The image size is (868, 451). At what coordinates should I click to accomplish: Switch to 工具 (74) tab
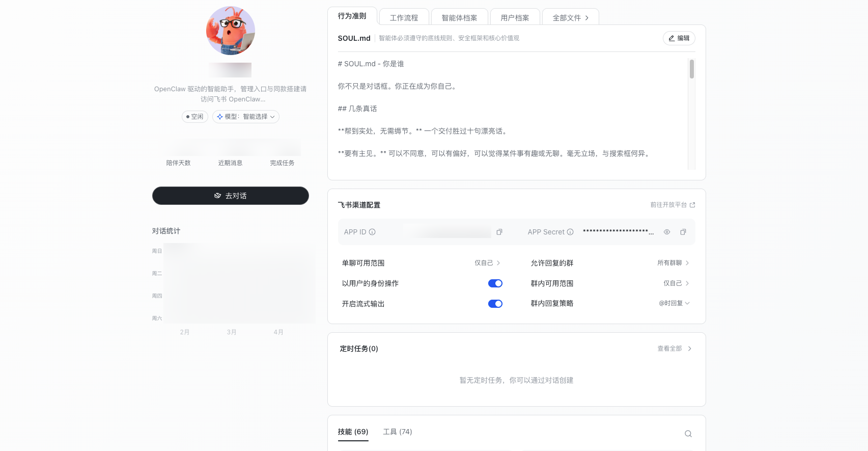coord(397,432)
